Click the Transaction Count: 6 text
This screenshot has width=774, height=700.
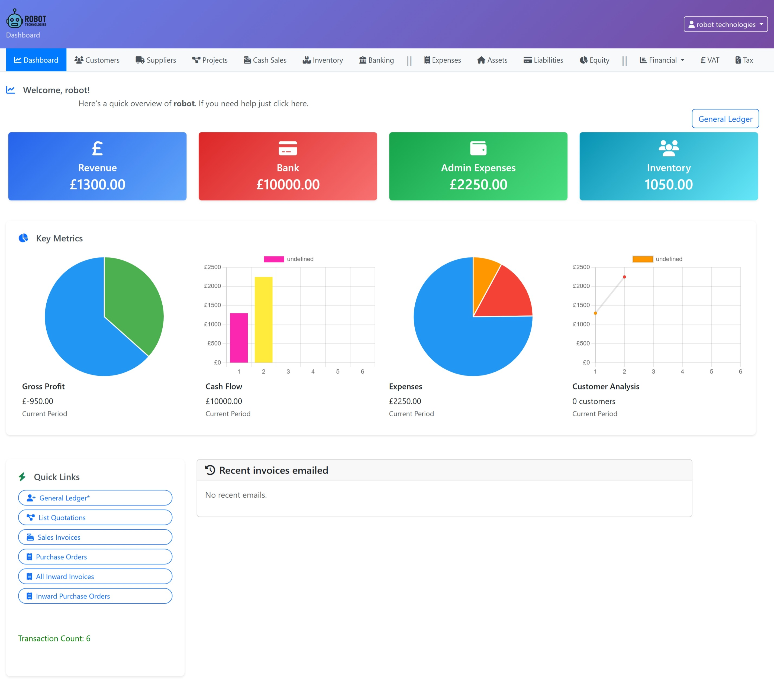(x=54, y=638)
